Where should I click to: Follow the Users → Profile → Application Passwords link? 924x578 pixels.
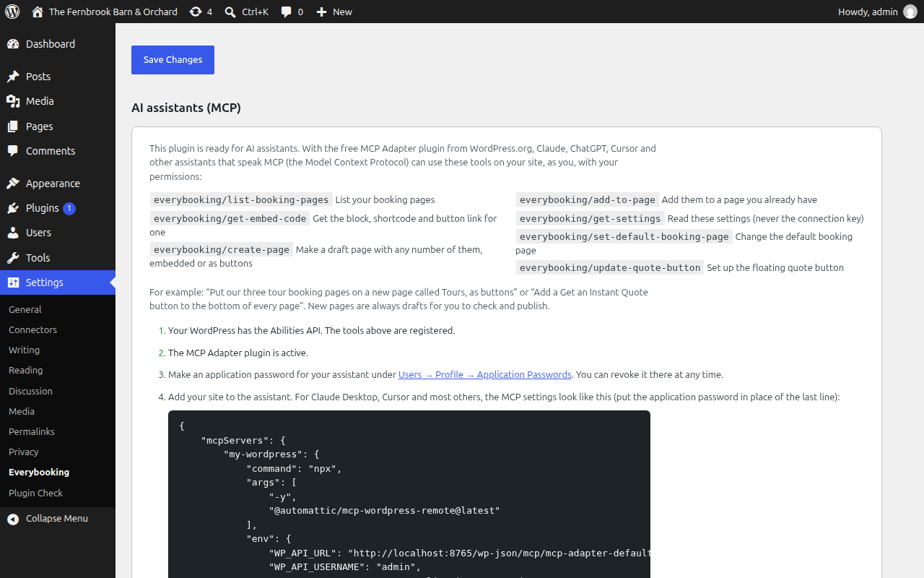485,374
